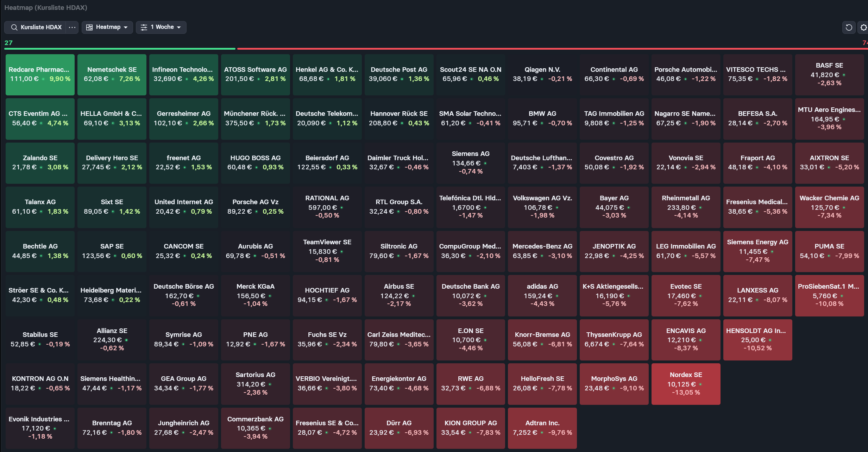Open the three-dots menu next to Kursliste HDAX

pyautogui.click(x=72, y=27)
